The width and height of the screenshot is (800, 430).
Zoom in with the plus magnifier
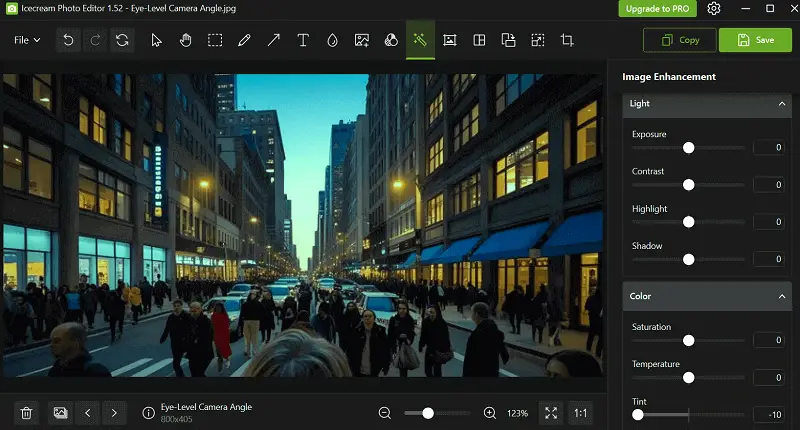(x=490, y=413)
